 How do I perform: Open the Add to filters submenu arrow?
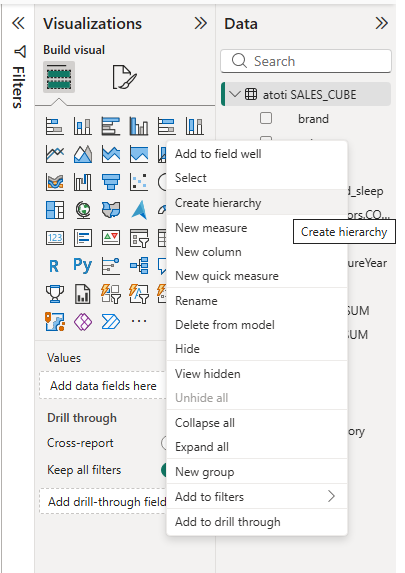tap(331, 496)
